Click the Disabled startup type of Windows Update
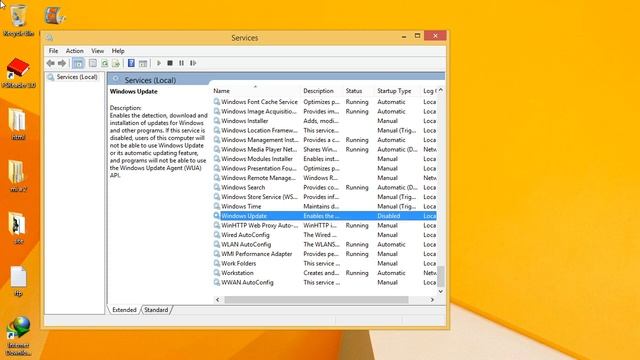 pyautogui.click(x=389, y=216)
